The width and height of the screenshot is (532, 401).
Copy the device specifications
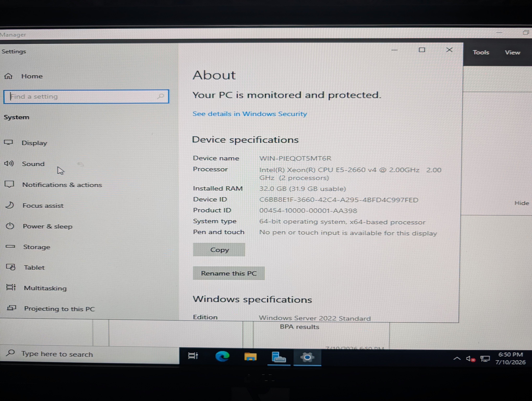(219, 250)
